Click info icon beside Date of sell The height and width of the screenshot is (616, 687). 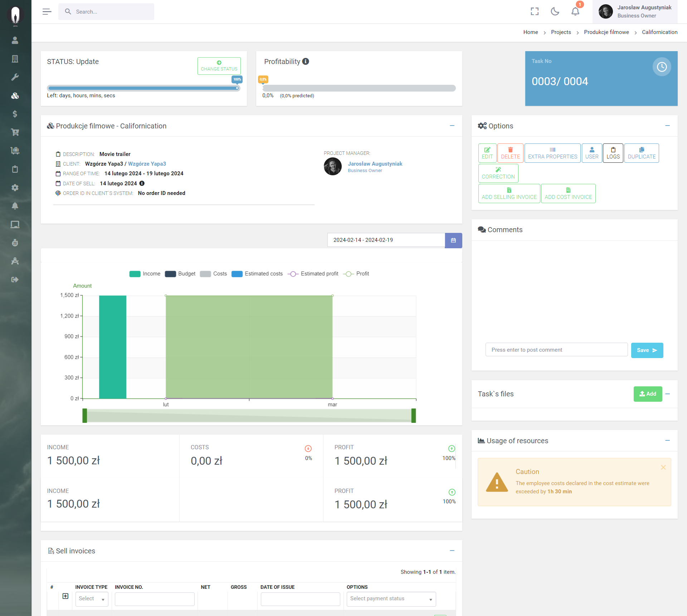click(142, 184)
